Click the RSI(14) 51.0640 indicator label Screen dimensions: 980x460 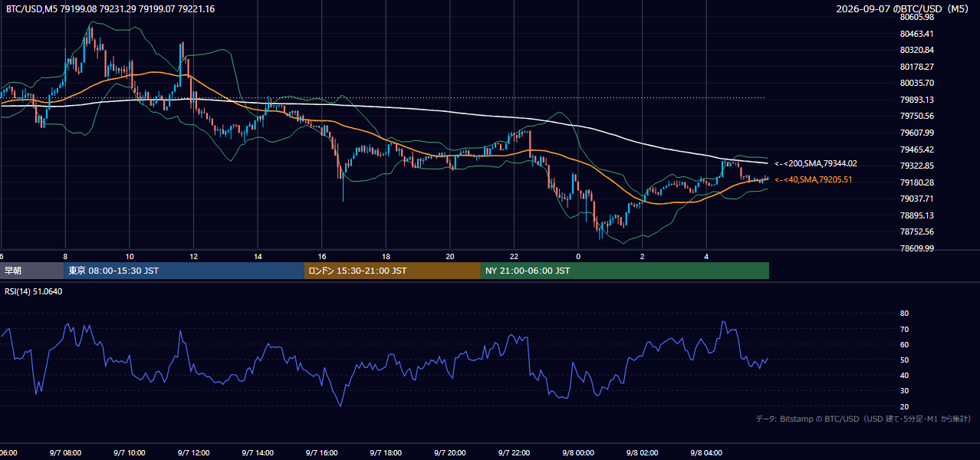[x=34, y=291]
